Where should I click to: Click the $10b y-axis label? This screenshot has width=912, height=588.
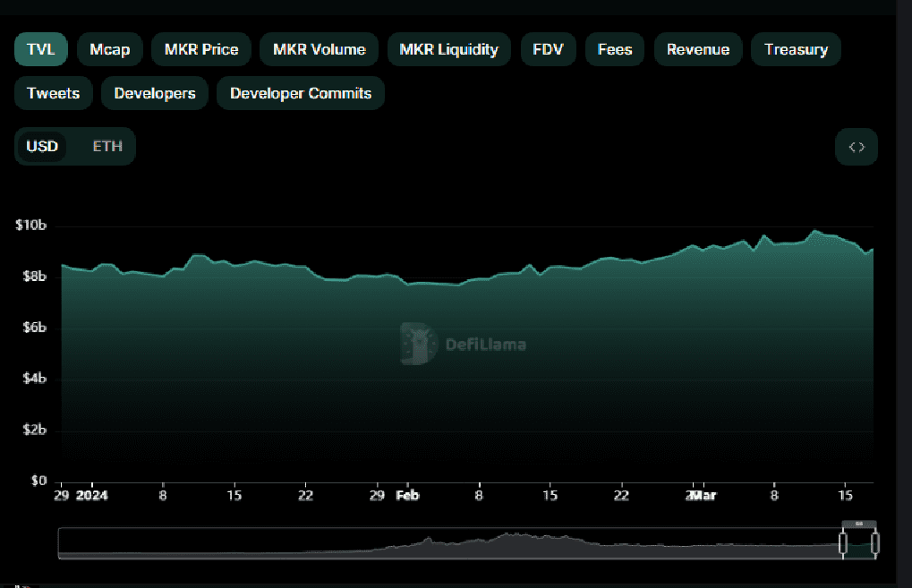click(30, 225)
